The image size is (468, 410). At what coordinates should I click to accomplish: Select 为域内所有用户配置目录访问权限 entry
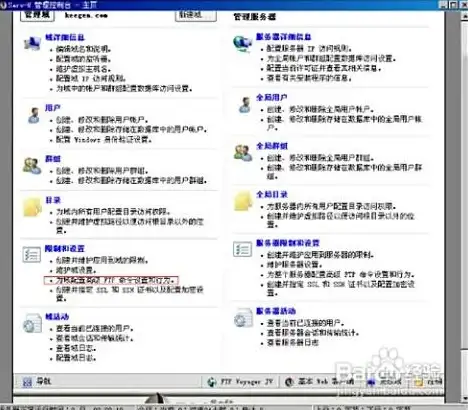pyautogui.click(x=113, y=212)
